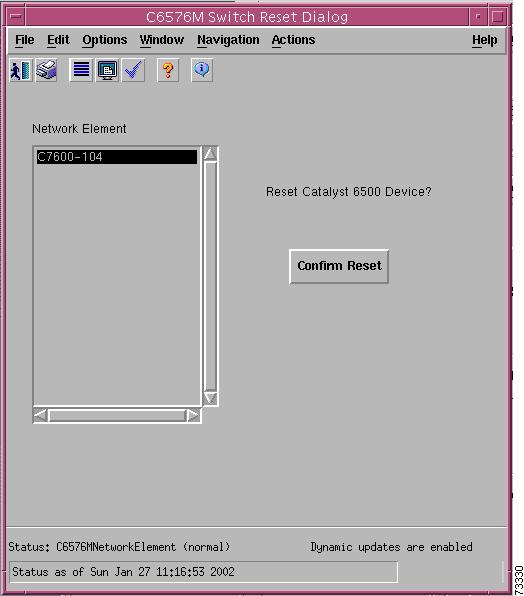Click the Confirm Reset button
The width and height of the screenshot is (524, 596).
coord(339,266)
